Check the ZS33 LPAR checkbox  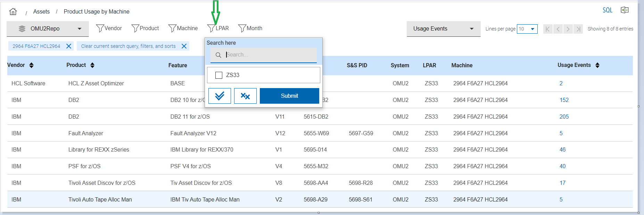click(219, 75)
